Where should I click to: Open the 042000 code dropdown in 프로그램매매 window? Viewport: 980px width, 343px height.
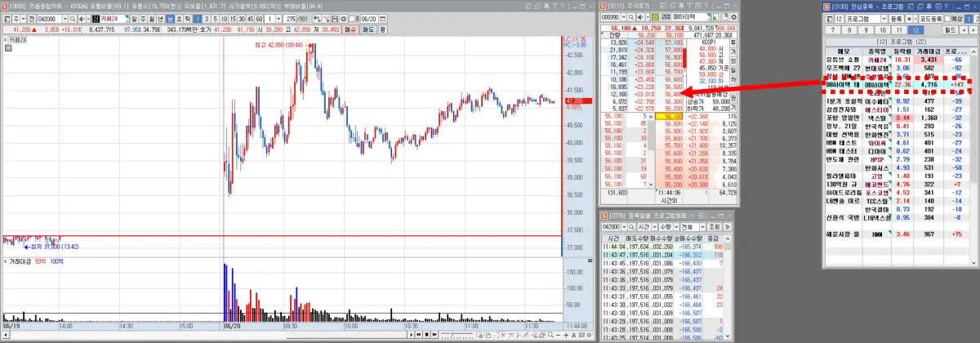click(625, 227)
